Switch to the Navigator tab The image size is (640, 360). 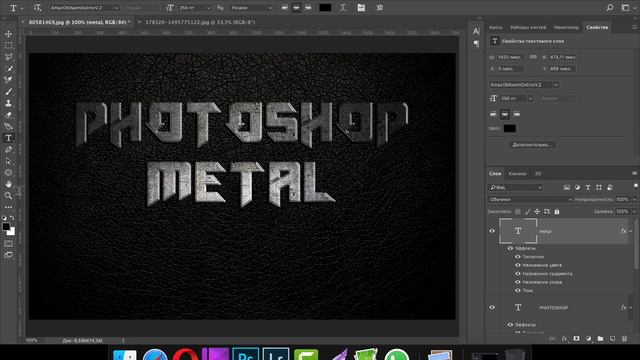(x=567, y=27)
